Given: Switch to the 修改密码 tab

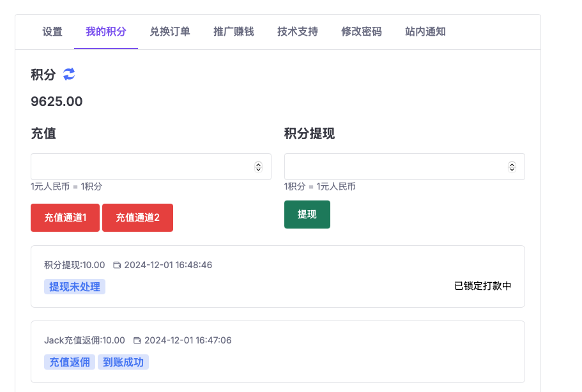Looking at the screenshot, I should coord(362,31).
